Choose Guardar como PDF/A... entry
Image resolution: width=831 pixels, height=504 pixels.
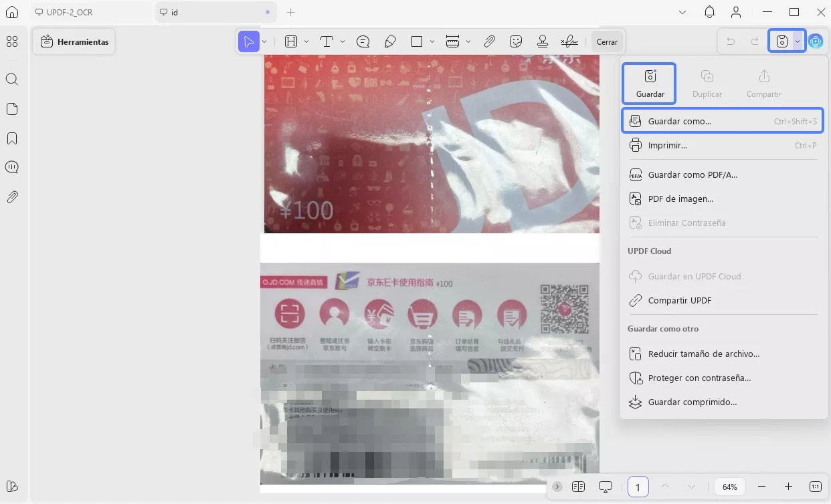tap(723, 174)
